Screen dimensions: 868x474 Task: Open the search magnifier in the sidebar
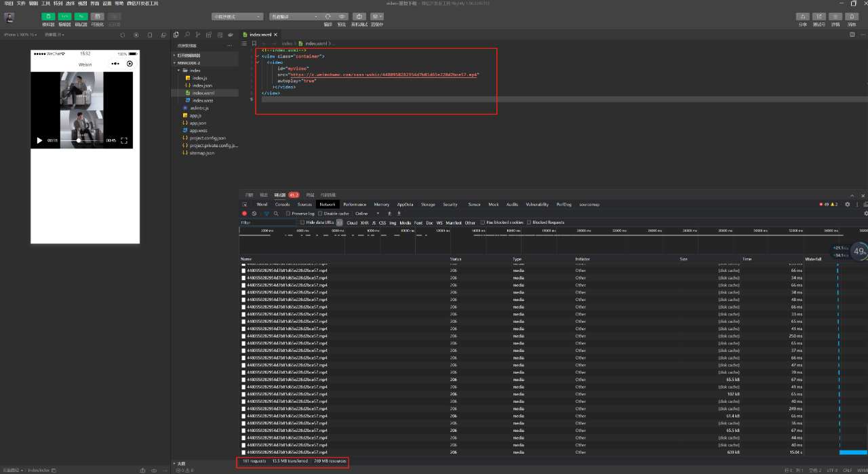click(186, 35)
